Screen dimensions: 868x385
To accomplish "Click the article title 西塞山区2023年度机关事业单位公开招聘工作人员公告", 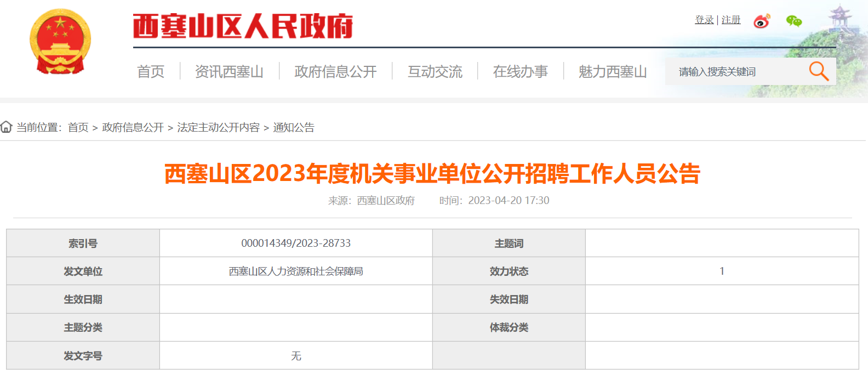I will tap(432, 173).
